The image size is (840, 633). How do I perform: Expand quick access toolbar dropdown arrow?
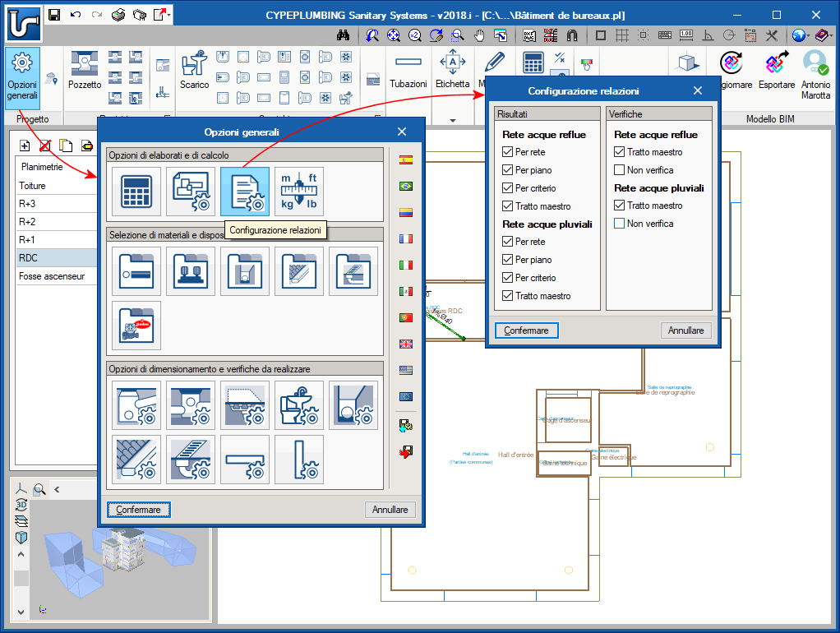(169, 15)
